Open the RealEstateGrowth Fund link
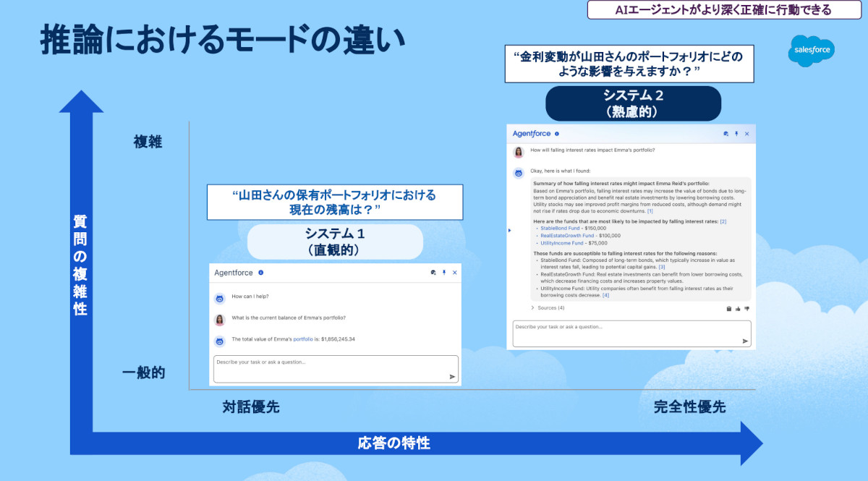 567,235
